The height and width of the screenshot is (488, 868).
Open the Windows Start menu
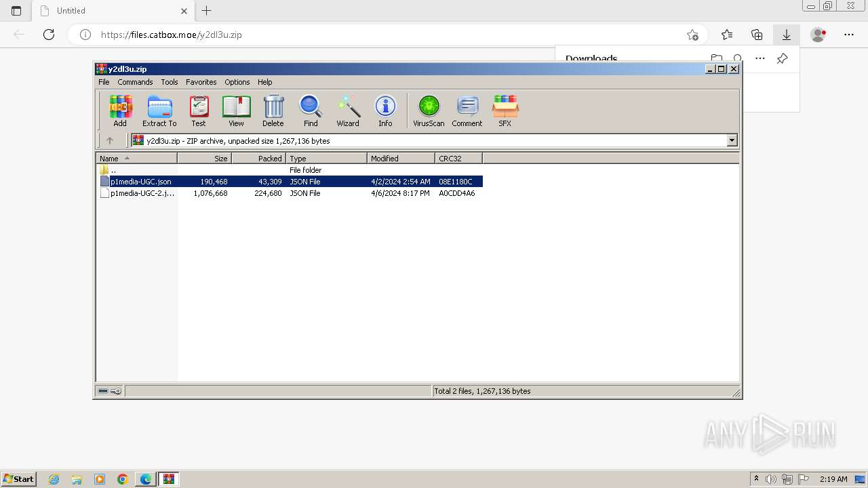point(18,479)
